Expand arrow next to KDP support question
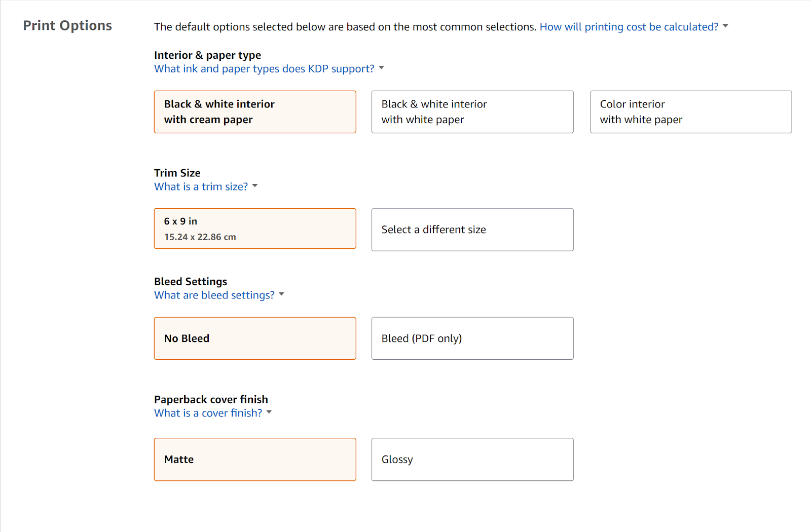The image size is (811, 532). [381, 68]
